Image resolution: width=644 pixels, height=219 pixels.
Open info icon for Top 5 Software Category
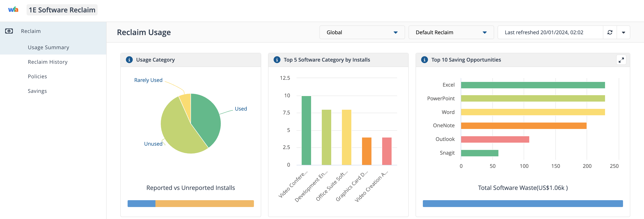[x=277, y=60]
